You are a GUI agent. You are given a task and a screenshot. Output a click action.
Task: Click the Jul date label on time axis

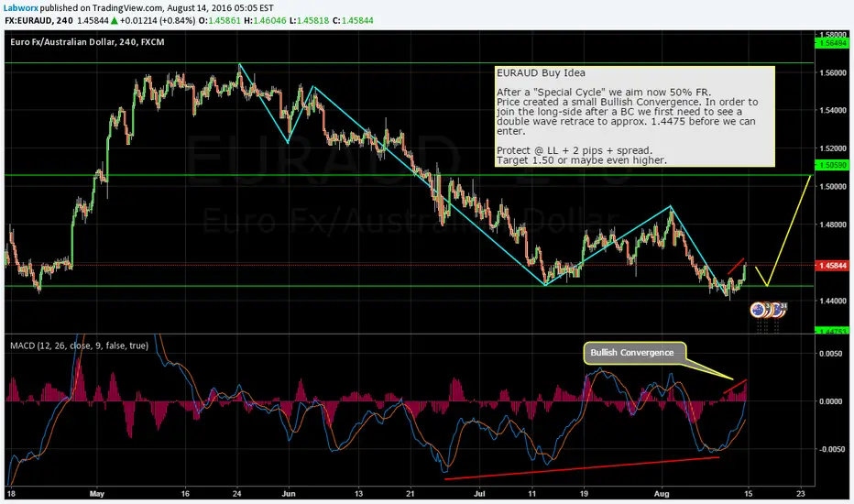(480, 494)
